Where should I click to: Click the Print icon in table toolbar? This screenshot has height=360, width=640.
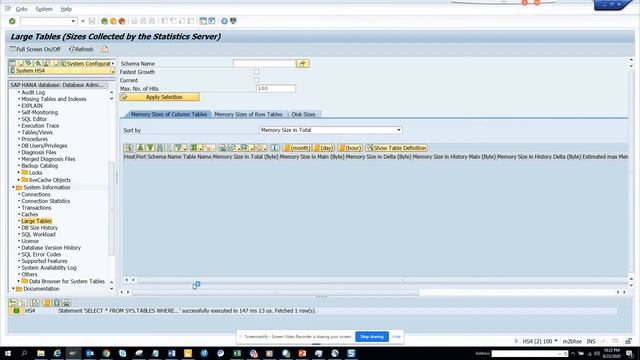[x=223, y=148]
